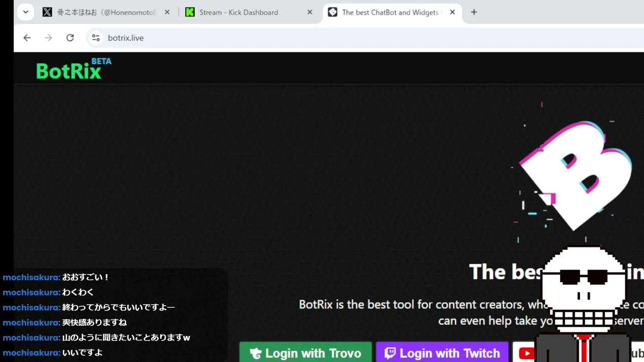This screenshot has width=644, height=362.
Task: Click the X favicon on first tab
Action: coord(47,12)
